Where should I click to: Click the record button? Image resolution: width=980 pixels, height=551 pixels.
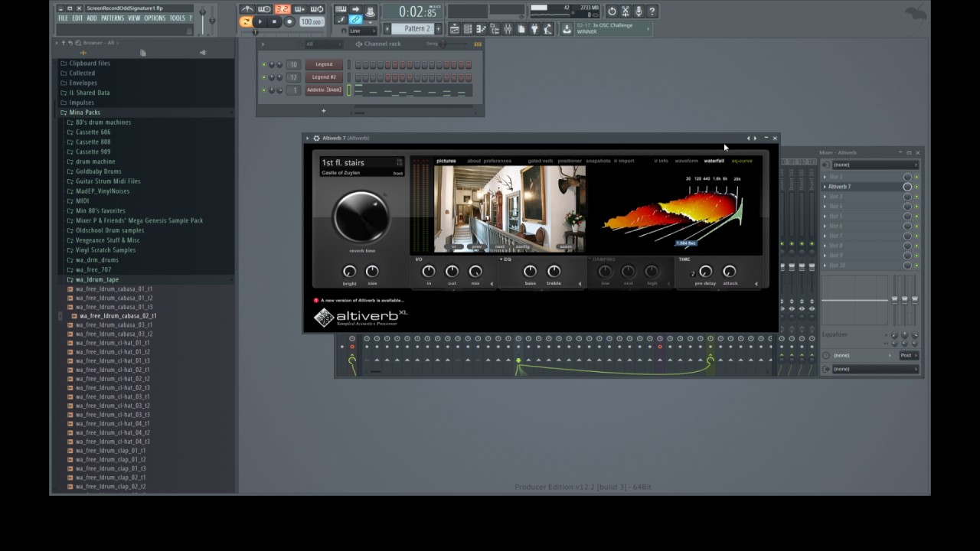(289, 21)
